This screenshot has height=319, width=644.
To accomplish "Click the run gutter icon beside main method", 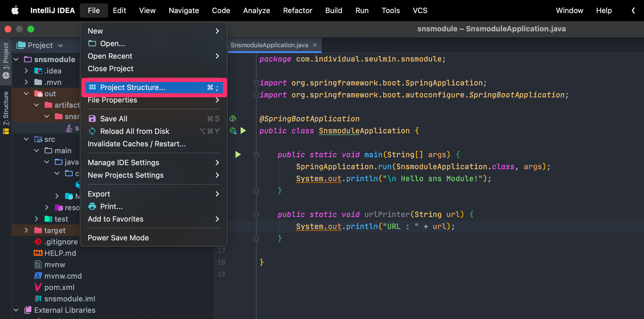I will pyautogui.click(x=238, y=155).
